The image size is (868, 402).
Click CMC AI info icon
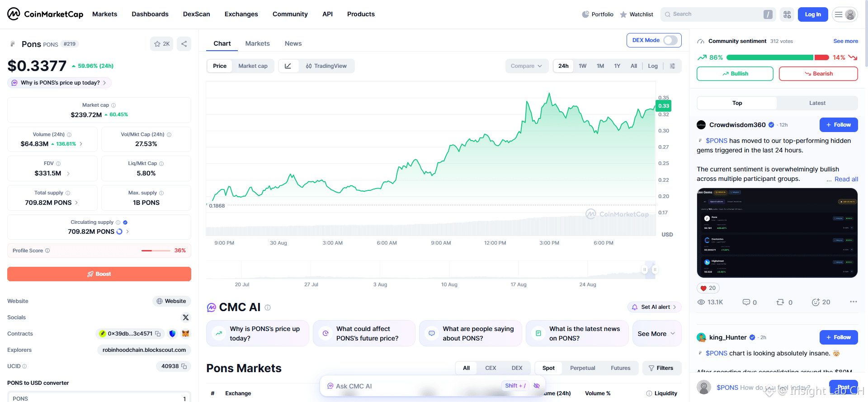coord(268,307)
